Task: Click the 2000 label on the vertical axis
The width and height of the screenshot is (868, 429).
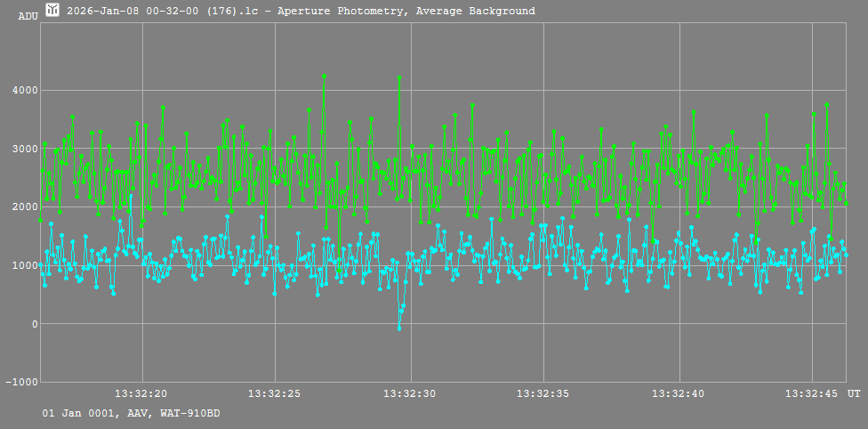Action: 24,207
